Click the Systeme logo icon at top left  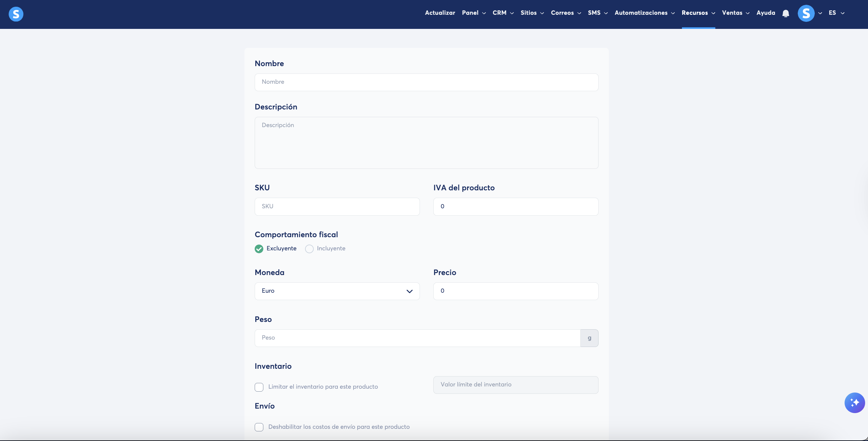(16, 14)
